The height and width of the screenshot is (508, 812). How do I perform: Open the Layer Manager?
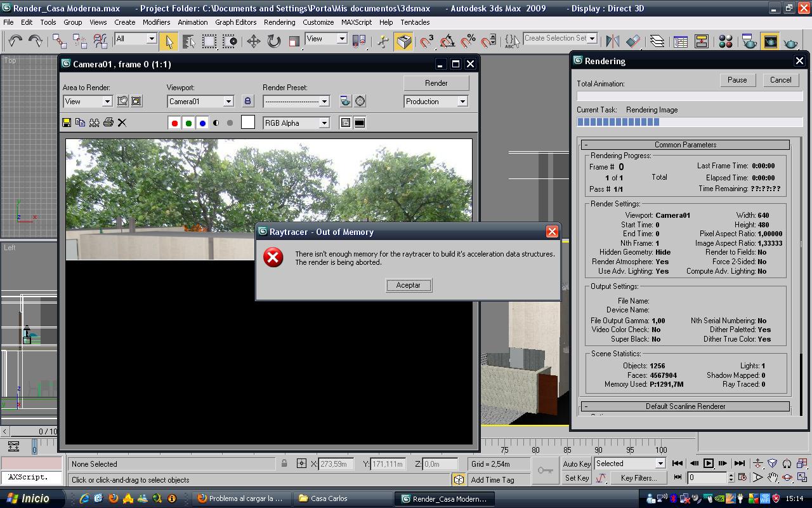pyautogui.click(x=657, y=41)
